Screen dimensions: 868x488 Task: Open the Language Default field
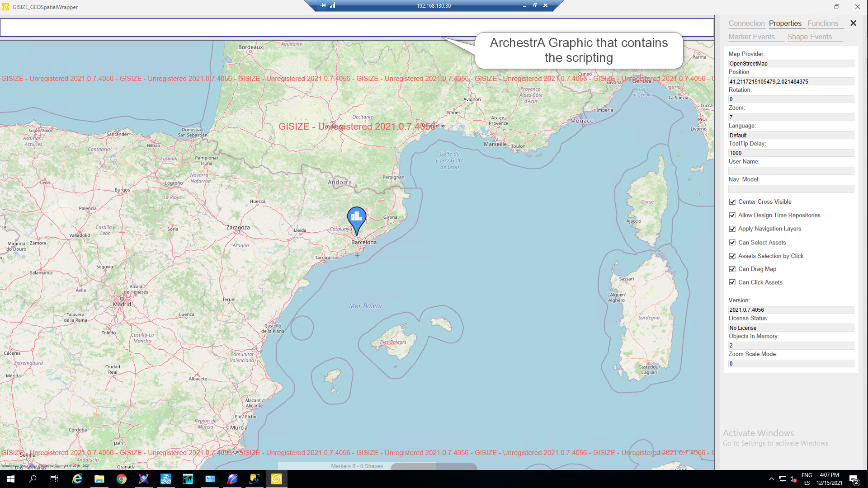[x=791, y=135]
